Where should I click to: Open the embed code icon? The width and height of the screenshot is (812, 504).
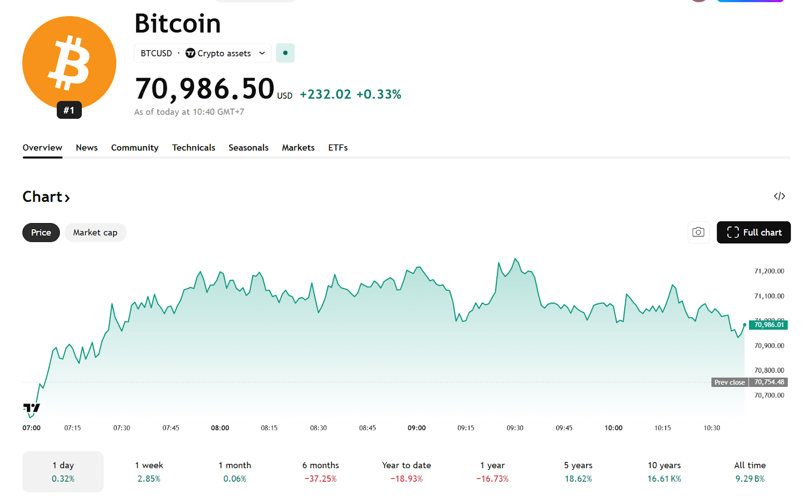coord(780,196)
